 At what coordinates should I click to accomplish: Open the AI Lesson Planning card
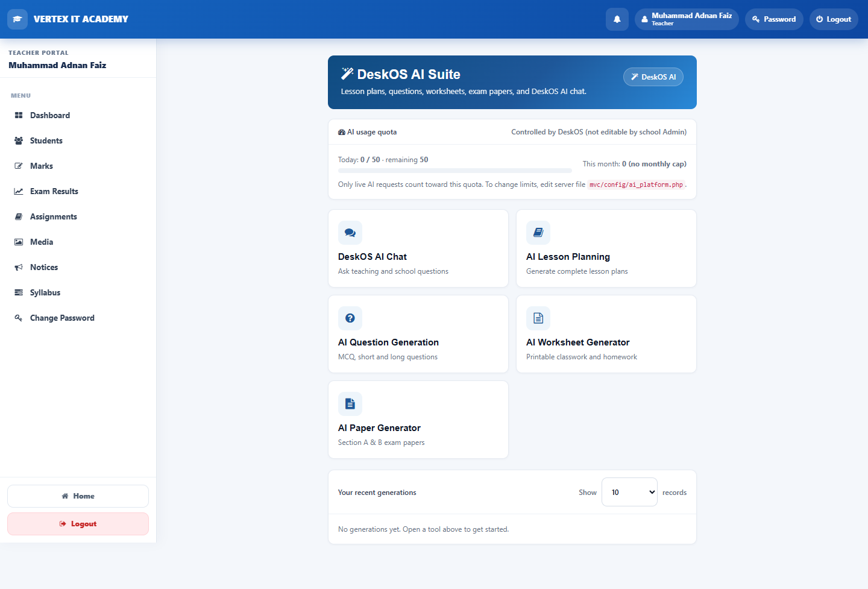(606, 248)
